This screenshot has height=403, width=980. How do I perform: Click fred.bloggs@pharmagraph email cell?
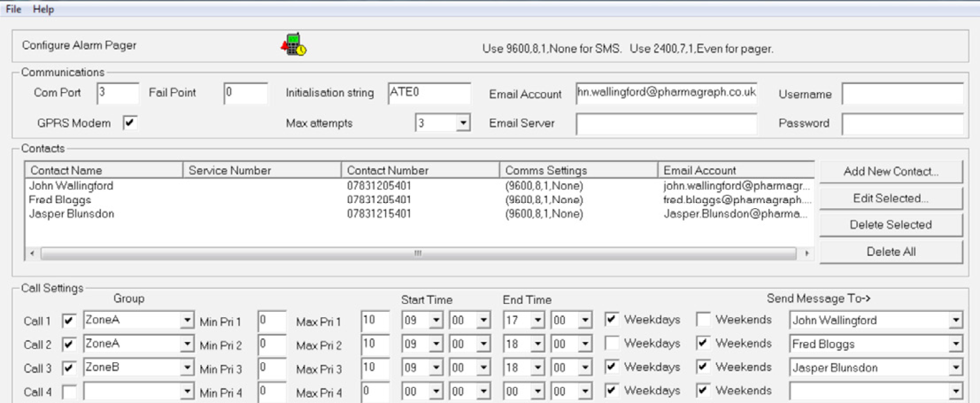[x=737, y=199]
